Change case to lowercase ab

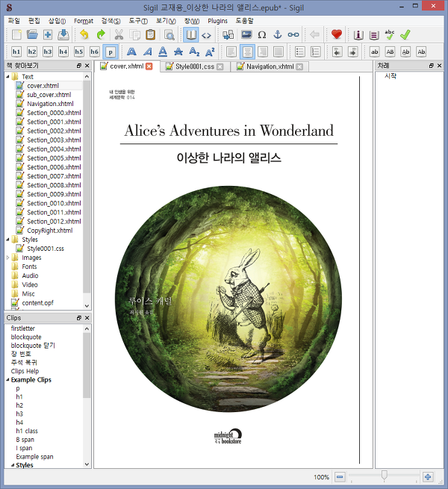point(374,52)
